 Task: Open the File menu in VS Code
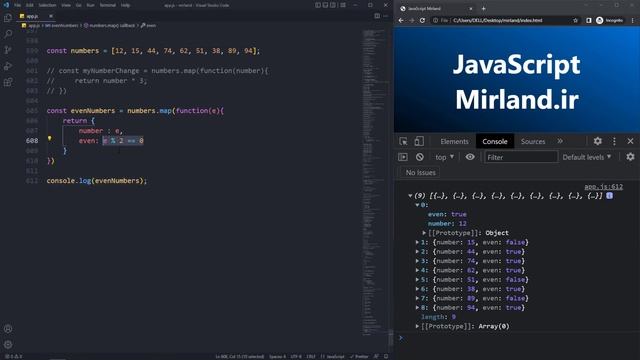tap(18, 5)
